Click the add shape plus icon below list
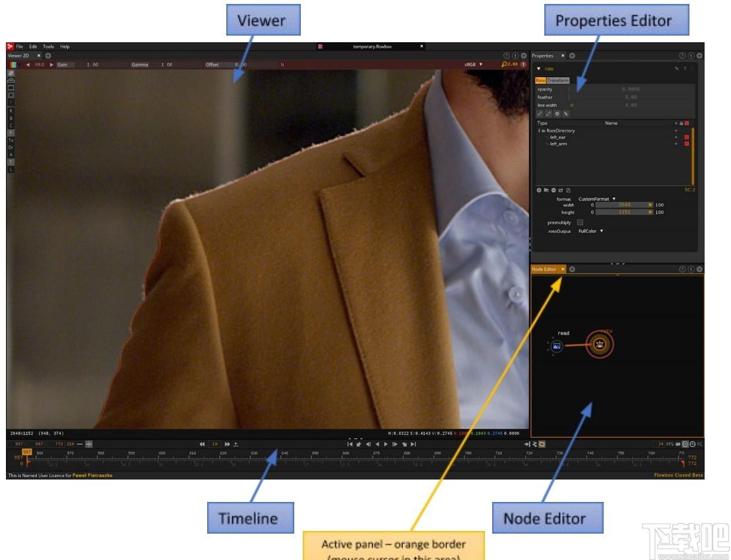This screenshot has width=731, height=560. [539, 190]
